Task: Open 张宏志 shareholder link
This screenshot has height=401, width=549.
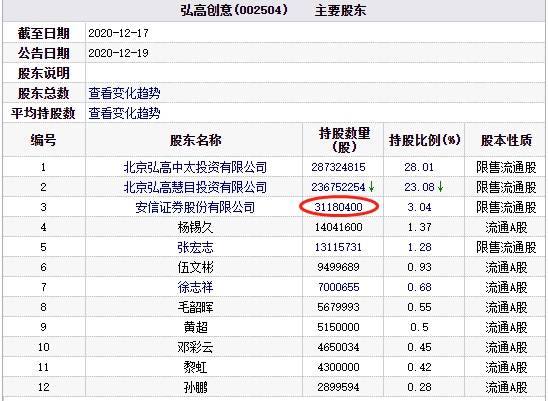Action: click(x=195, y=247)
